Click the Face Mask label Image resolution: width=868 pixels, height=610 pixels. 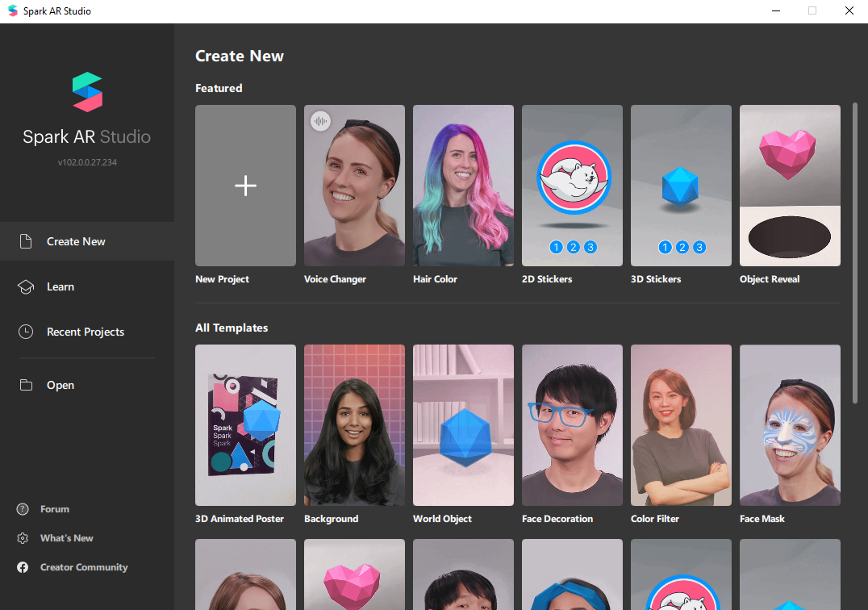[x=762, y=519]
